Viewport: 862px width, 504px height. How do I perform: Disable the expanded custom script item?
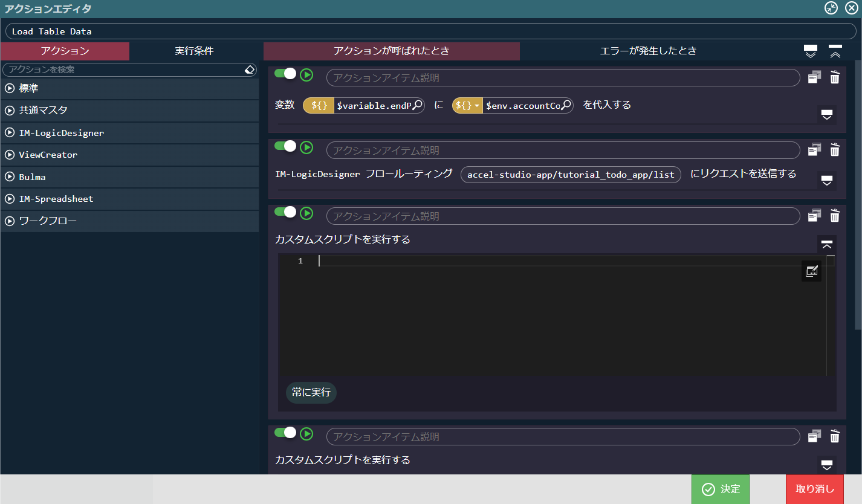tap(285, 212)
